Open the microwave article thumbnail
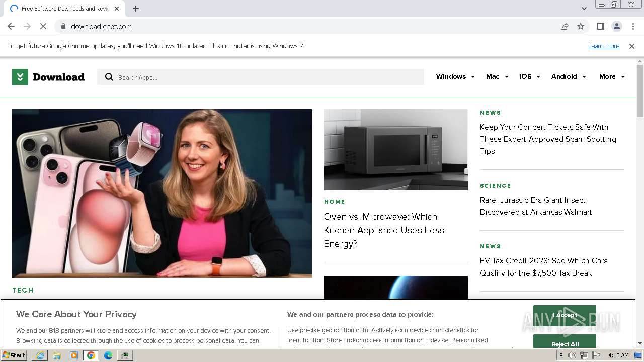The image size is (644, 362). [396, 149]
